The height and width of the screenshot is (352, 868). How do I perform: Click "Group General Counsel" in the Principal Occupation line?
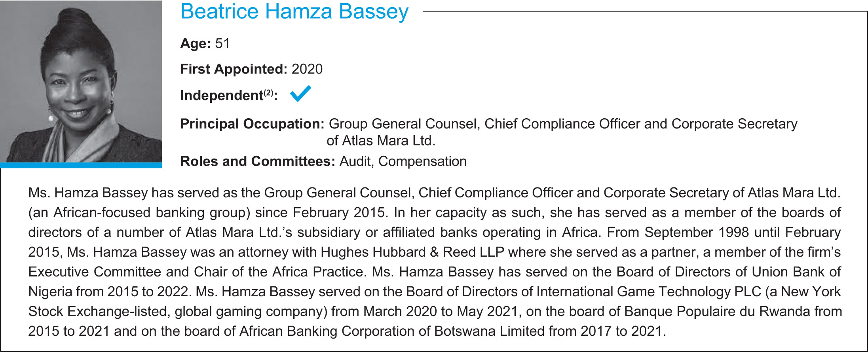click(404, 124)
